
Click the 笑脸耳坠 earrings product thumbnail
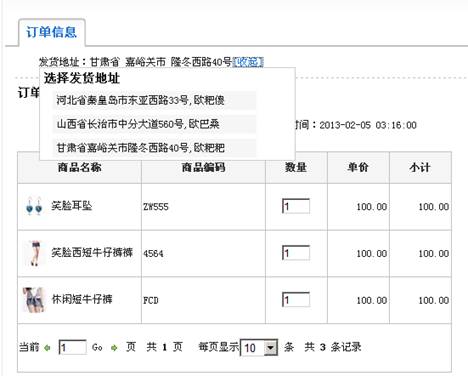point(34,206)
